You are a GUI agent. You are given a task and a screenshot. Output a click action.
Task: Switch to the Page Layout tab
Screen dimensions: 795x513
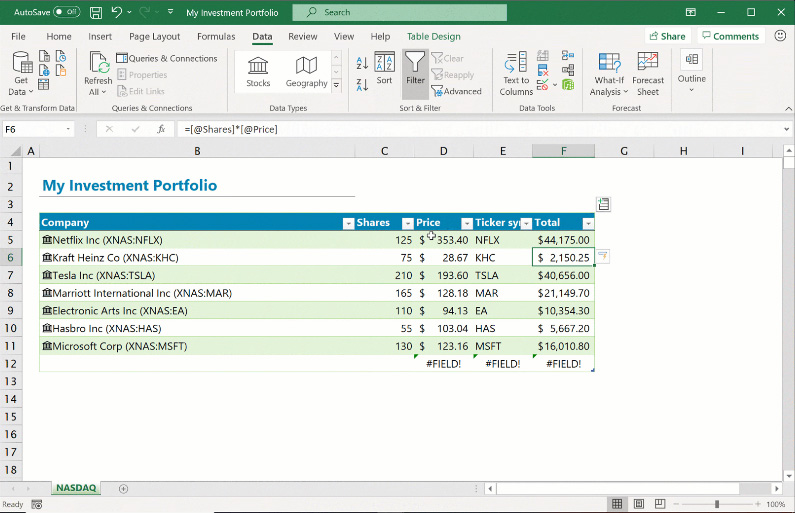[155, 36]
